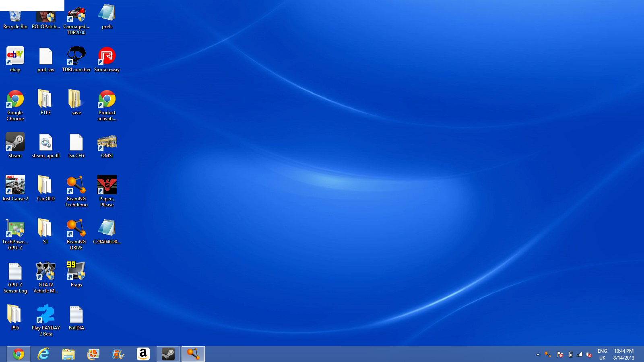Open the P95 folder on desktop
This screenshot has width=644, height=362.
click(x=15, y=317)
